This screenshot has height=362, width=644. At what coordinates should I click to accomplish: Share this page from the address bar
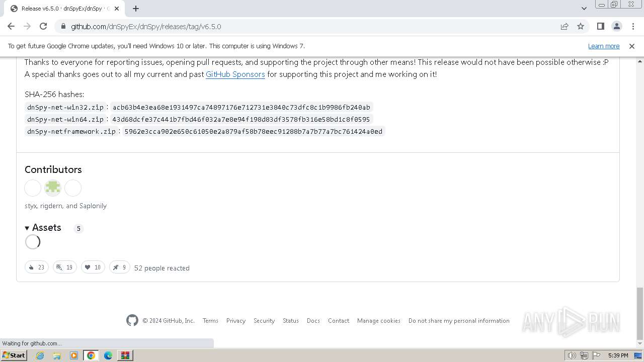click(x=565, y=26)
